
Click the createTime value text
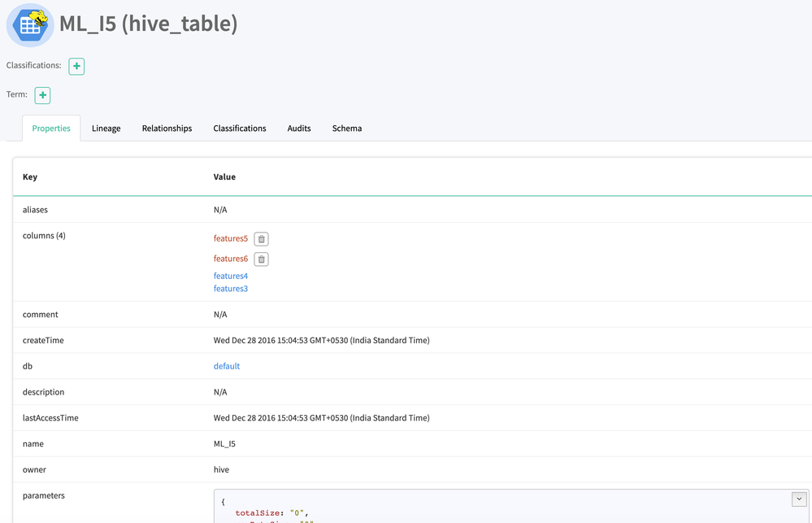click(x=322, y=340)
